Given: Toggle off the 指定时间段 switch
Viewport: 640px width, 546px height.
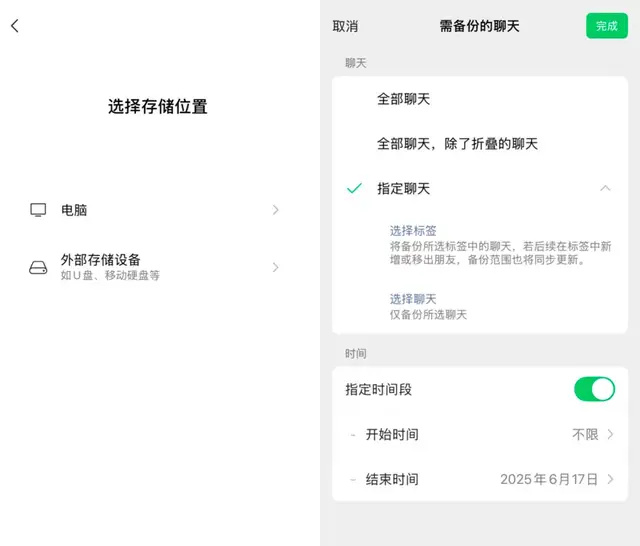Looking at the screenshot, I should 594,389.
